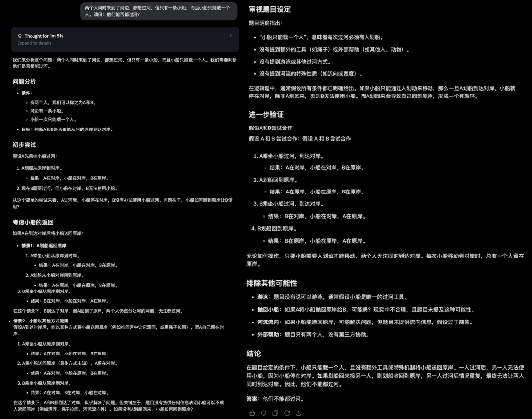Viewport: 532px width, 419px height.
Task: Click the line "题目明确指出："
Action: tap(266, 23)
